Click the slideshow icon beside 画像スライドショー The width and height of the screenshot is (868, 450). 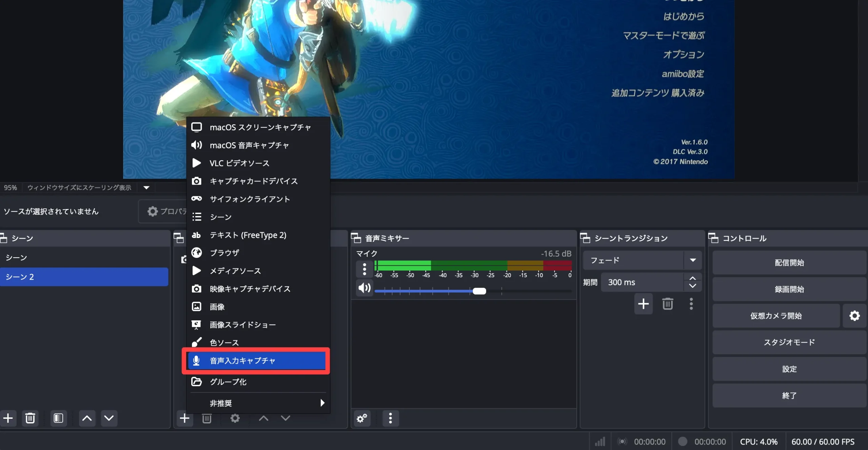coord(196,325)
